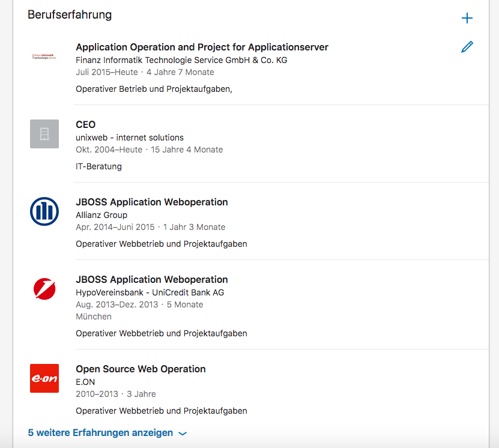Open the unixweb placeholder company logo
Image resolution: width=499 pixels, height=448 pixels.
(x=44, y=134)
